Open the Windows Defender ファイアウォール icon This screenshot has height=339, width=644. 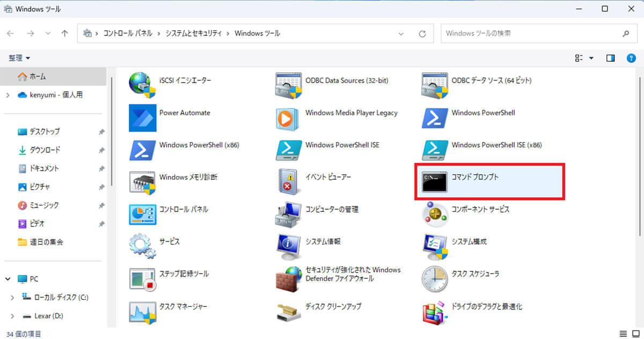[x=289, y=279]
